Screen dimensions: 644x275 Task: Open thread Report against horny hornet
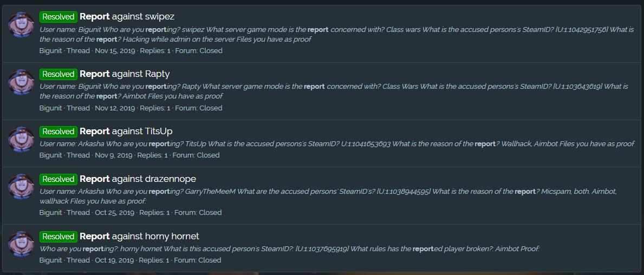pyautogui.click(x=139, y=237)
